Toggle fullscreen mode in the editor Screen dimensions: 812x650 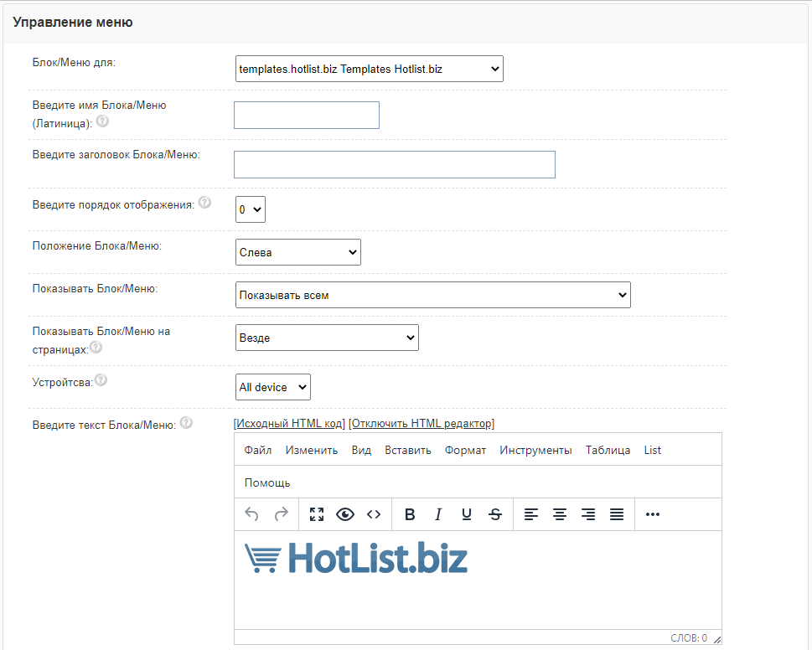tap(317, 514)
